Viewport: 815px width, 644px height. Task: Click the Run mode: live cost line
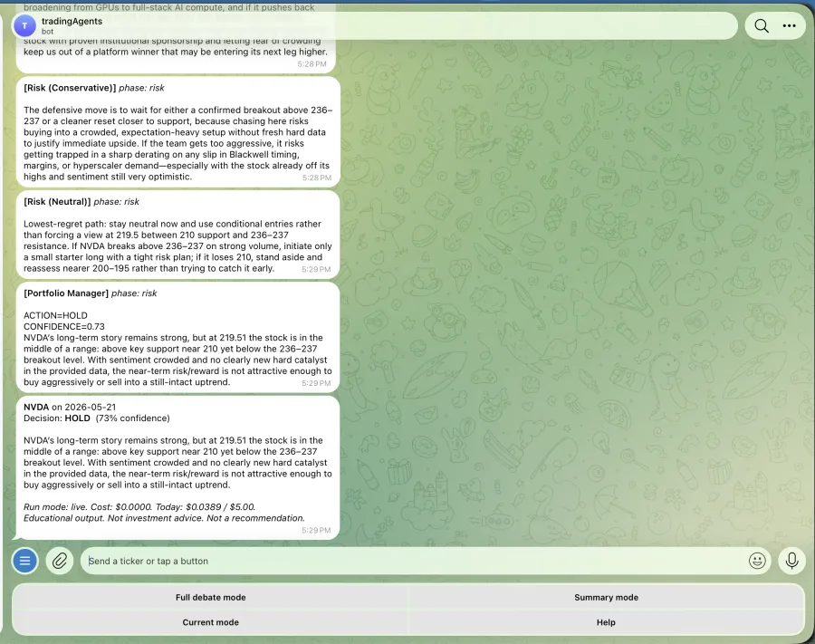(139, 507)
